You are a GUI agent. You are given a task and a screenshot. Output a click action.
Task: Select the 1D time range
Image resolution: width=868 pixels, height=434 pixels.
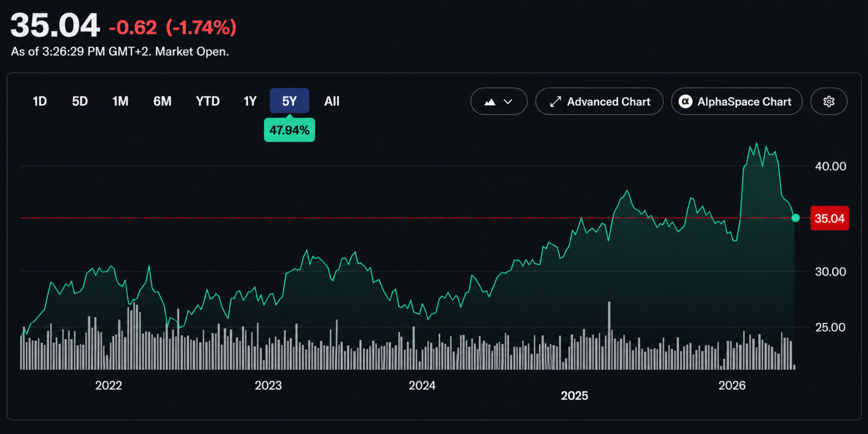pos(40,101)
